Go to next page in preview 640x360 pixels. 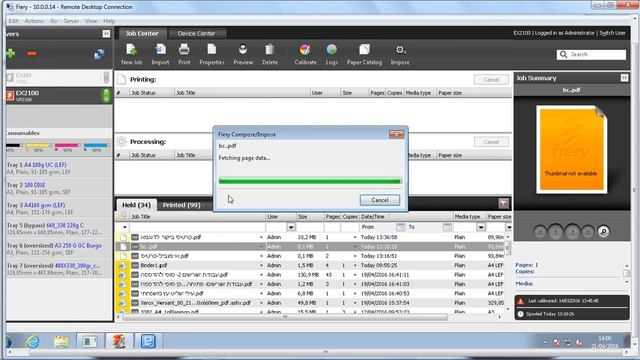pyautogui.click(x=572, y=231)
